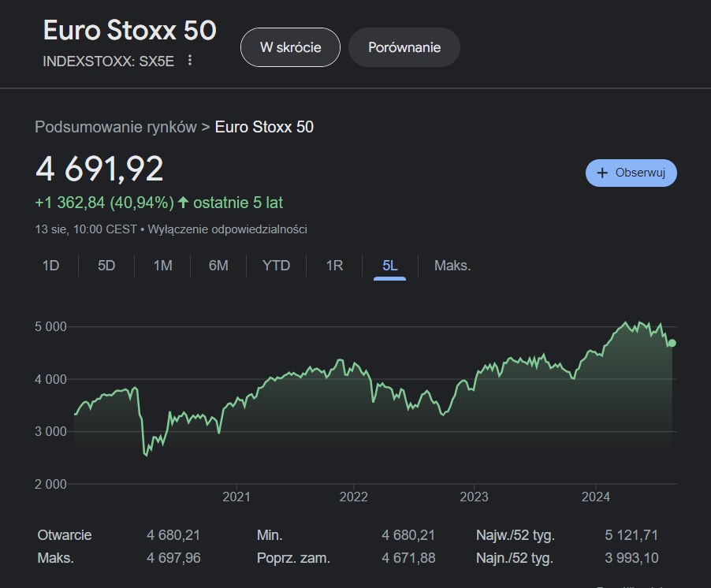This screenshot has width=711, height=588.
Task: Select the 5D chart range
Action: click(x=106, y=265)
